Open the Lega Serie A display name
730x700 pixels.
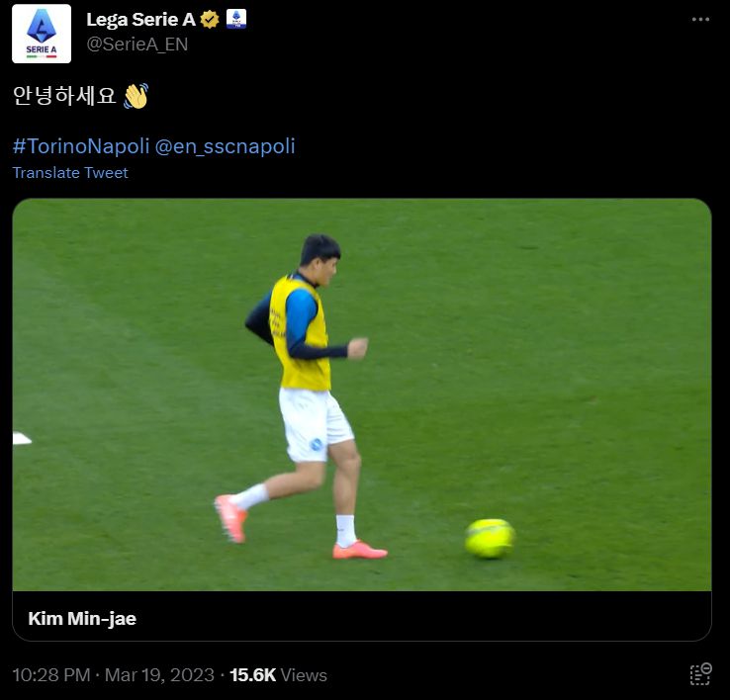(141, 20)
